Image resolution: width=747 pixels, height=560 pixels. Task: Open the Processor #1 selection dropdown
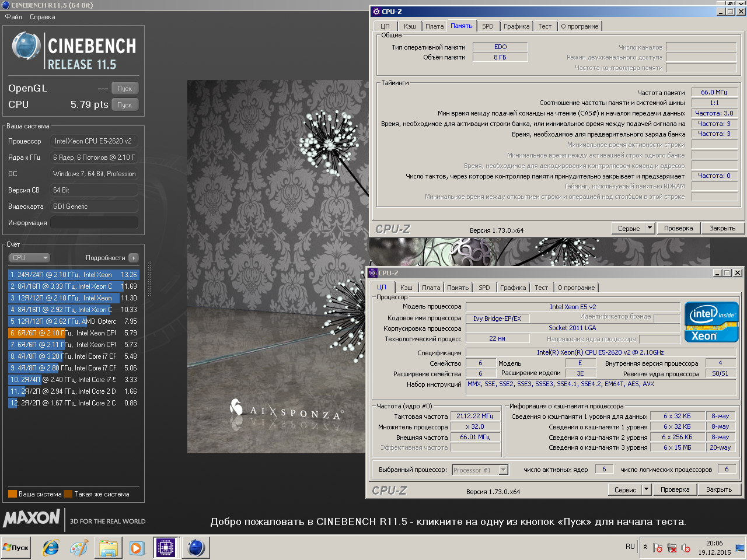tap(480, 470)
